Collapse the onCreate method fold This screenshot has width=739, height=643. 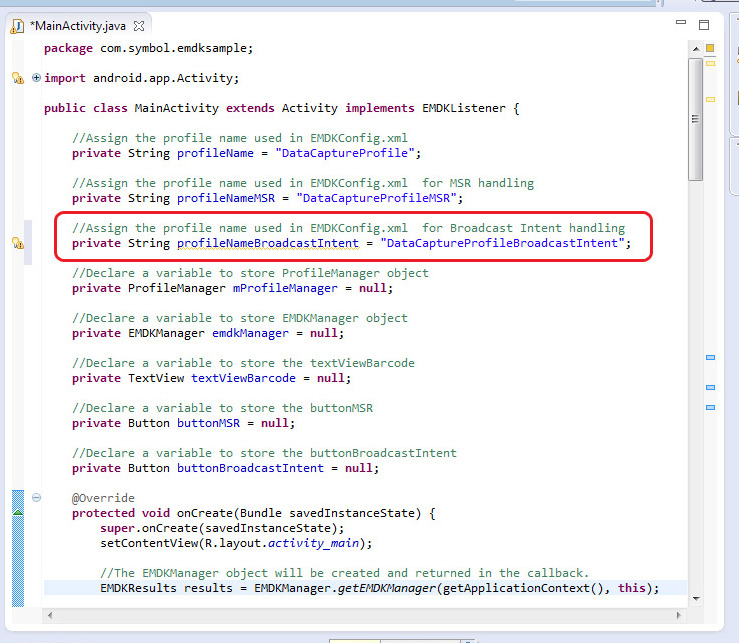[x=37, y=498]
